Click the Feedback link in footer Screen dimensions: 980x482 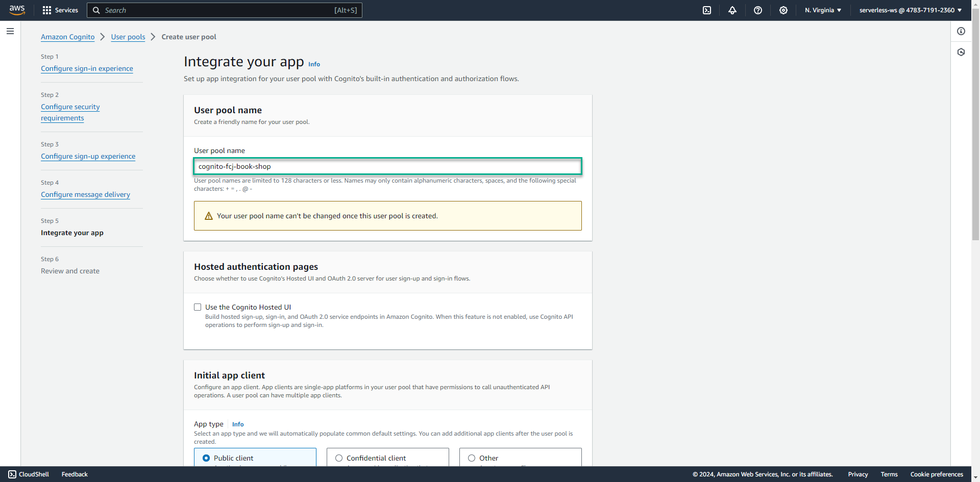pyautogui.click(x=75, y=474)
